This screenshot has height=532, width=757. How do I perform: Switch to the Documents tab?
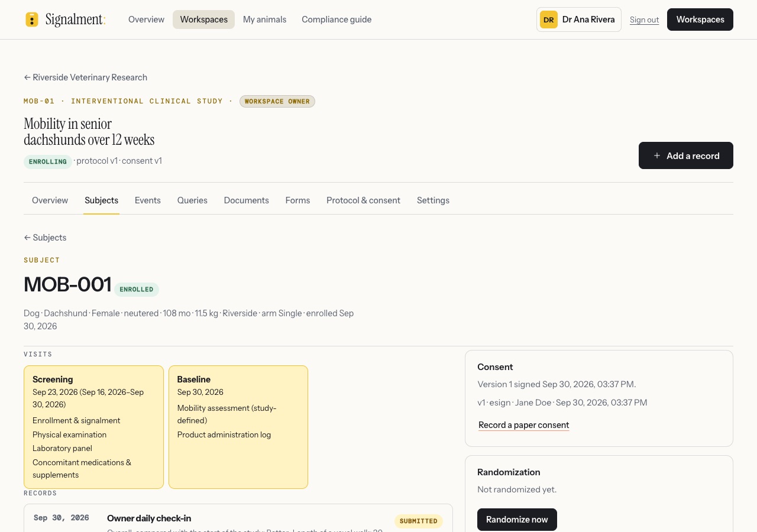(x=247, y=200)
